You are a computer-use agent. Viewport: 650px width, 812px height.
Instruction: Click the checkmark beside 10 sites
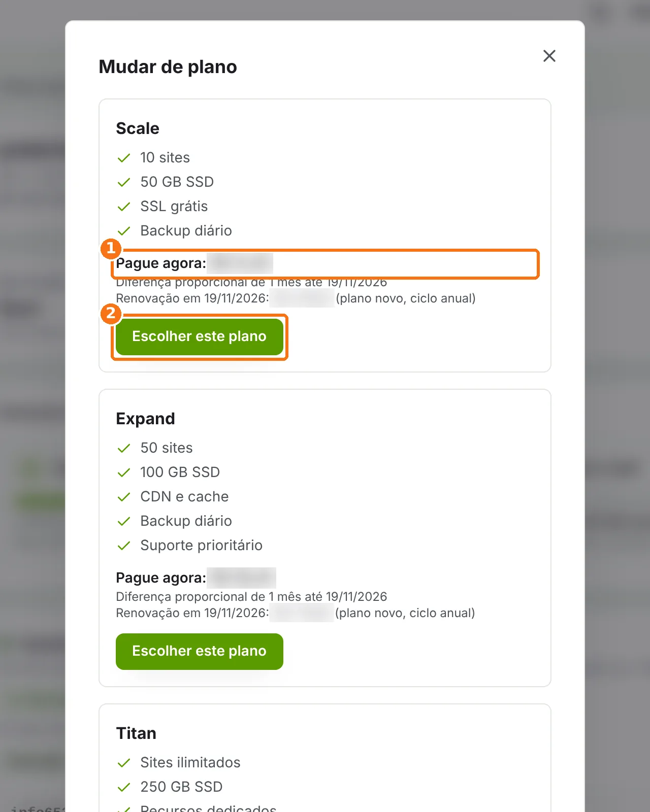tap(124, 158)
